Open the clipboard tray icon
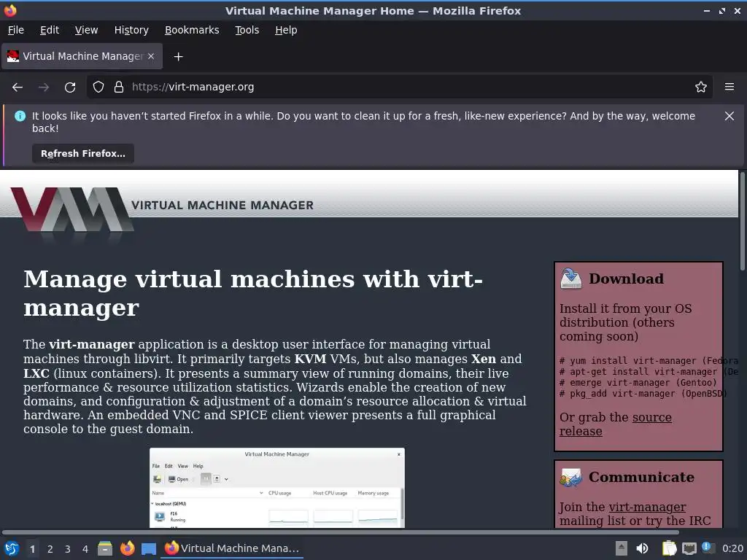 (669, 548)
